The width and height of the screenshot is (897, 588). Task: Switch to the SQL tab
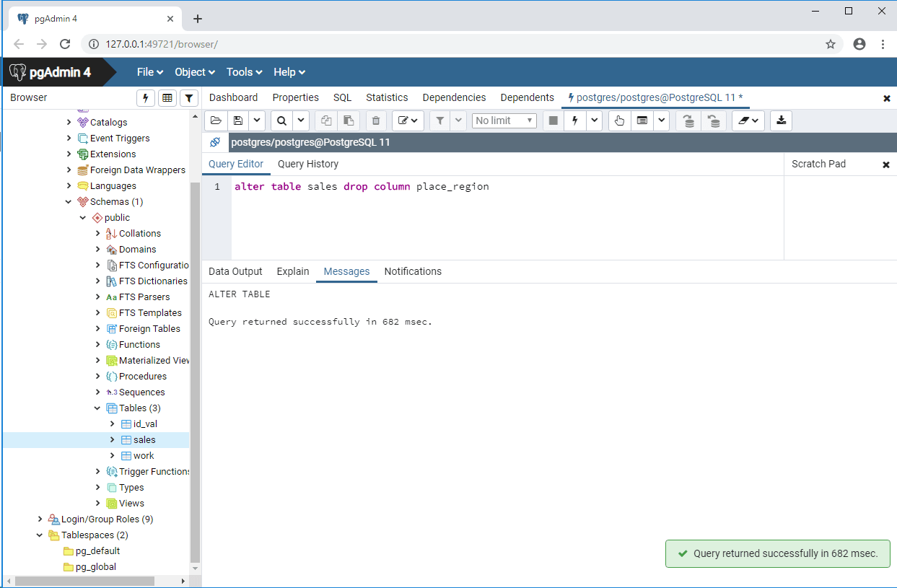342,97
